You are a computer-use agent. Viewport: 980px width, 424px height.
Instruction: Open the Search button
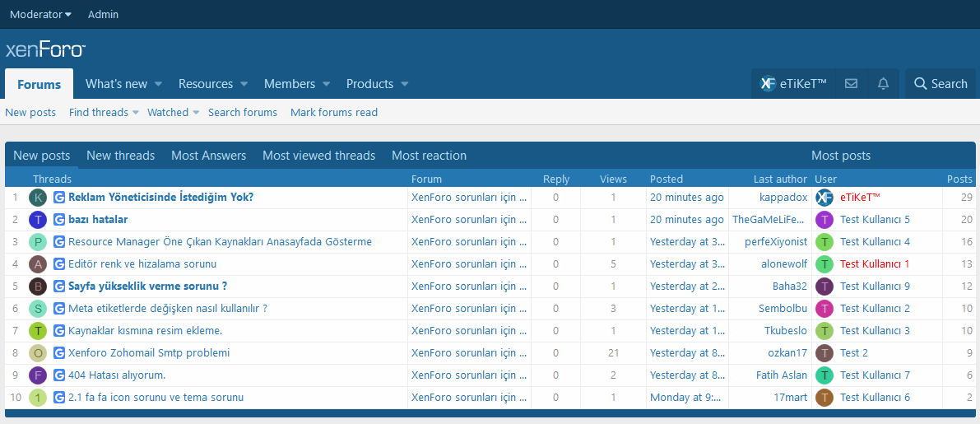[941, 84]
